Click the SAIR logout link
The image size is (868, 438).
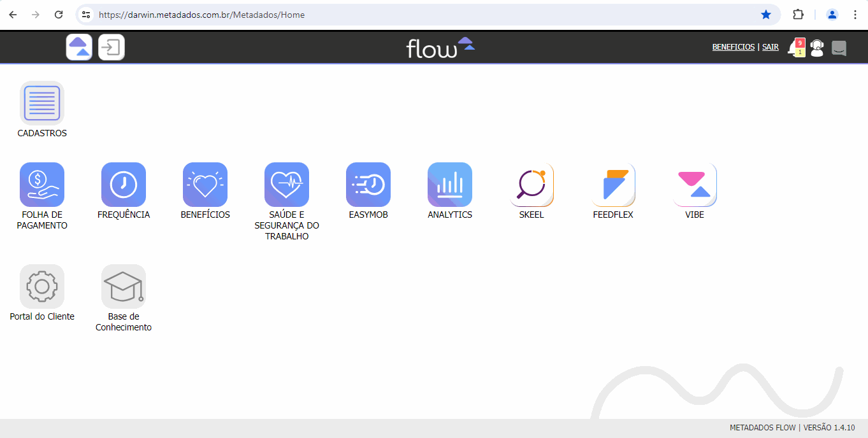pos(770,47)
